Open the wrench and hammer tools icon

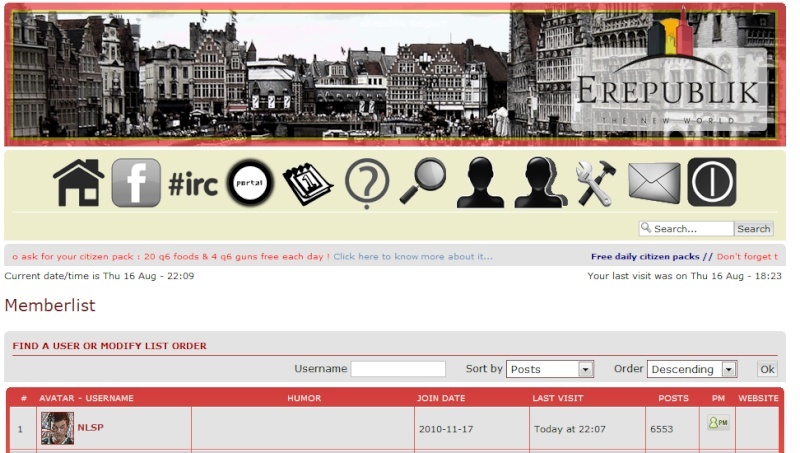(x=596, y=183)
